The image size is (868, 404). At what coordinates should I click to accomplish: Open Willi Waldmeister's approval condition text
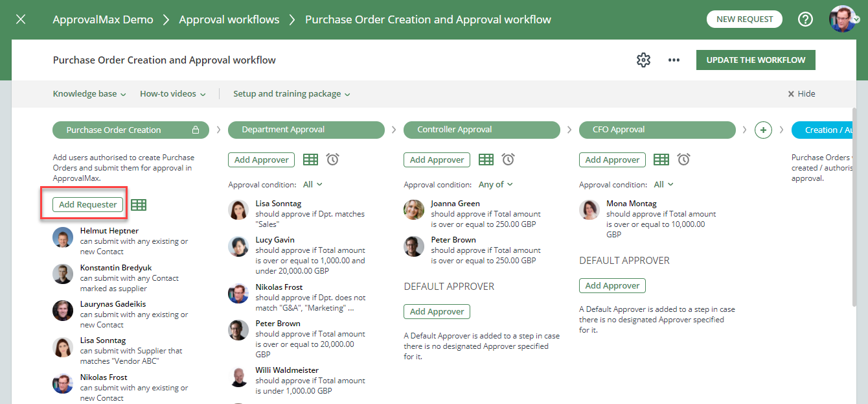tap(310, 386)
